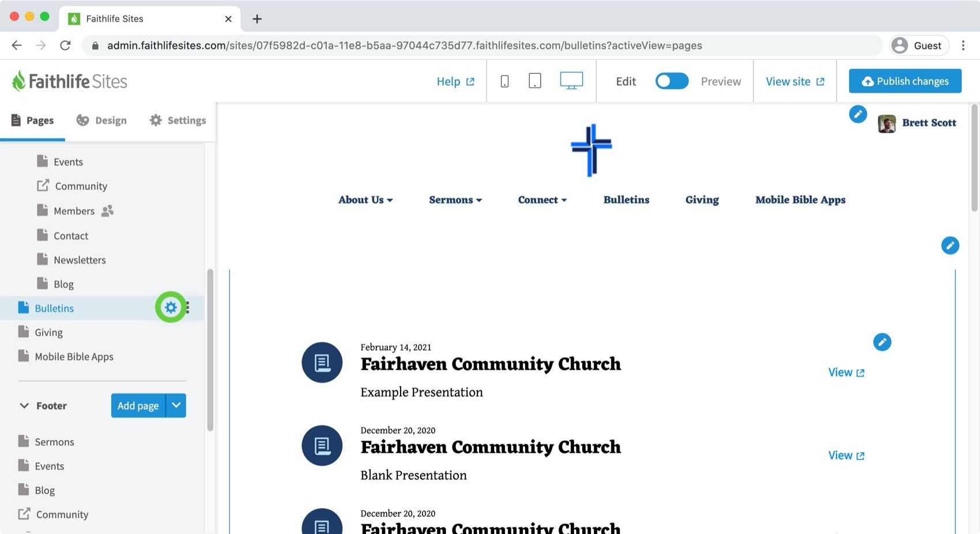Open a new browser tab
This screenshot has height=534, width=980.
point(257,19)
